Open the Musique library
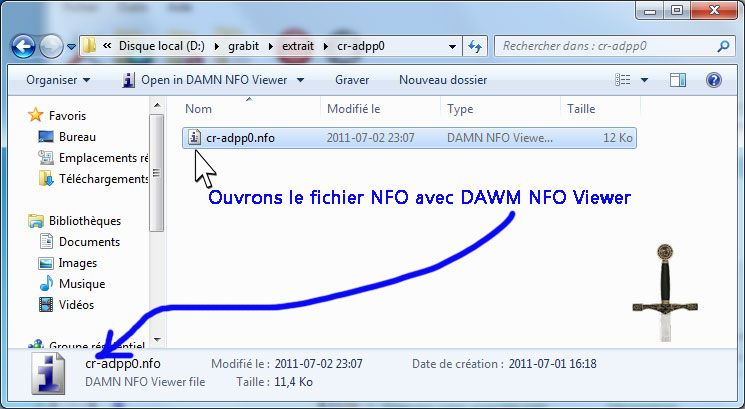The width and height of the screenshot is (745, 409). [x=82, y=284]
